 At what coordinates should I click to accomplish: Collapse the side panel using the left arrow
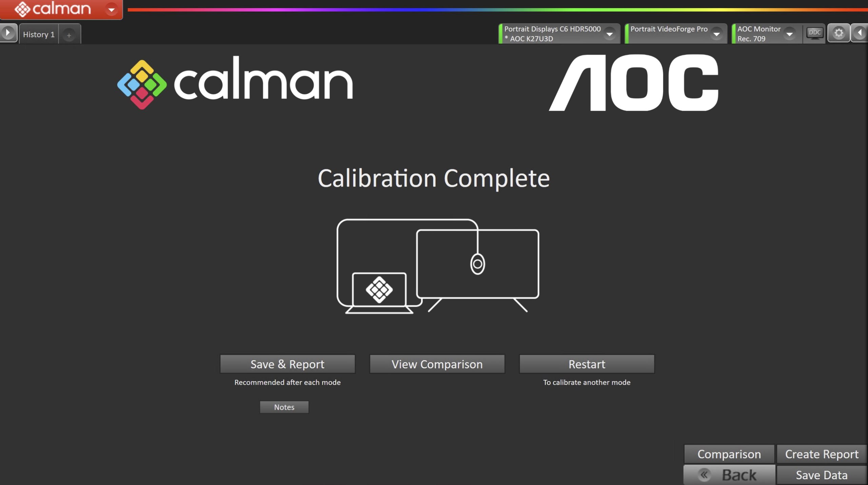[x=860, y=33]
